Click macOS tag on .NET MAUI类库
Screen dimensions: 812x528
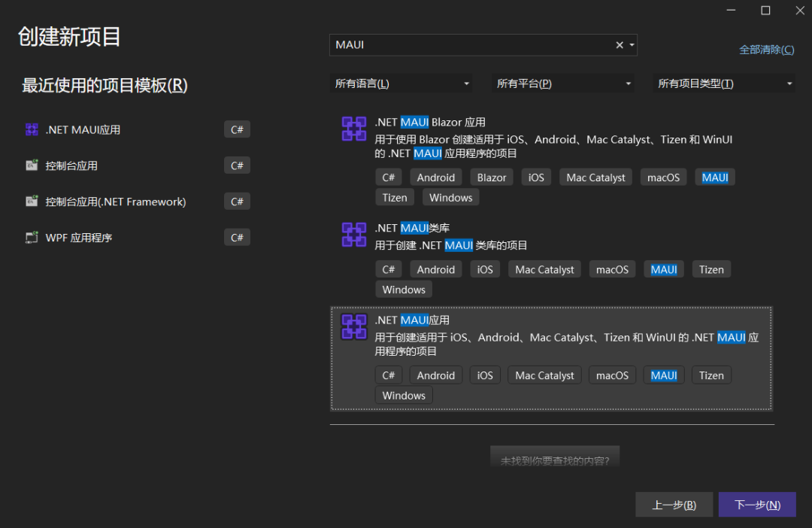612,269
